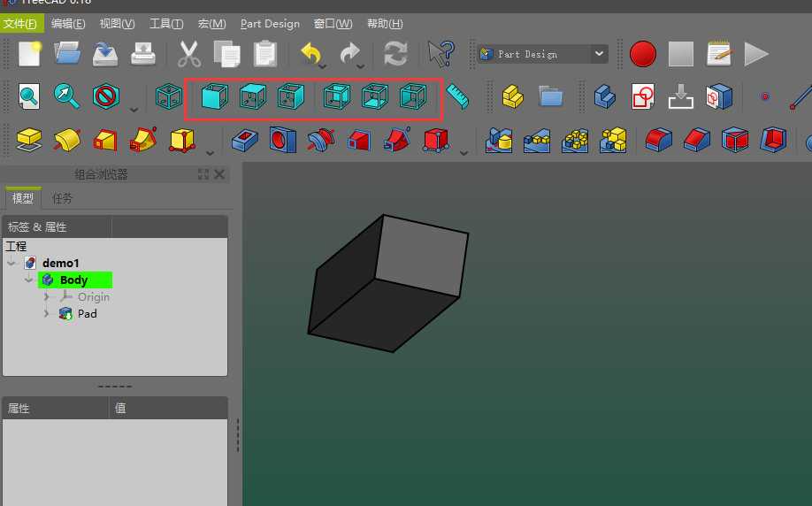Set left view cube icon
The height and width of the screenshot is (506, 812).
pyautogui.click(x=413, y=96)
